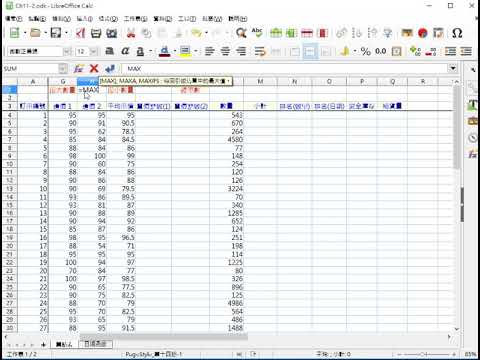Add new sheet with plus button
Screen dimensions: 480x360
[43, 344]
